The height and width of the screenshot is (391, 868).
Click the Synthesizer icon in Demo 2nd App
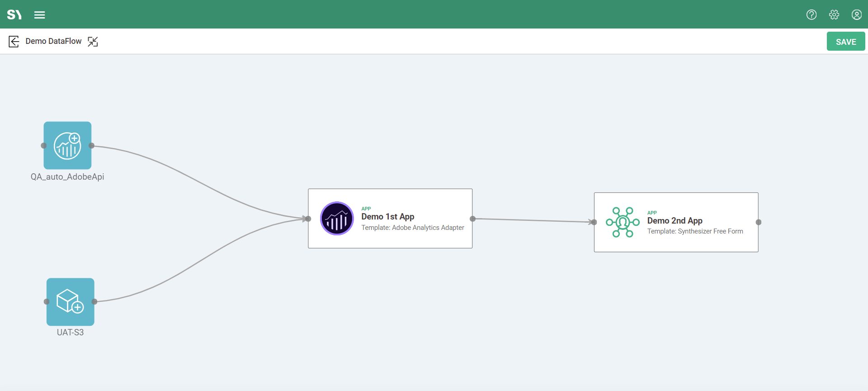click(x=623, y=222)
